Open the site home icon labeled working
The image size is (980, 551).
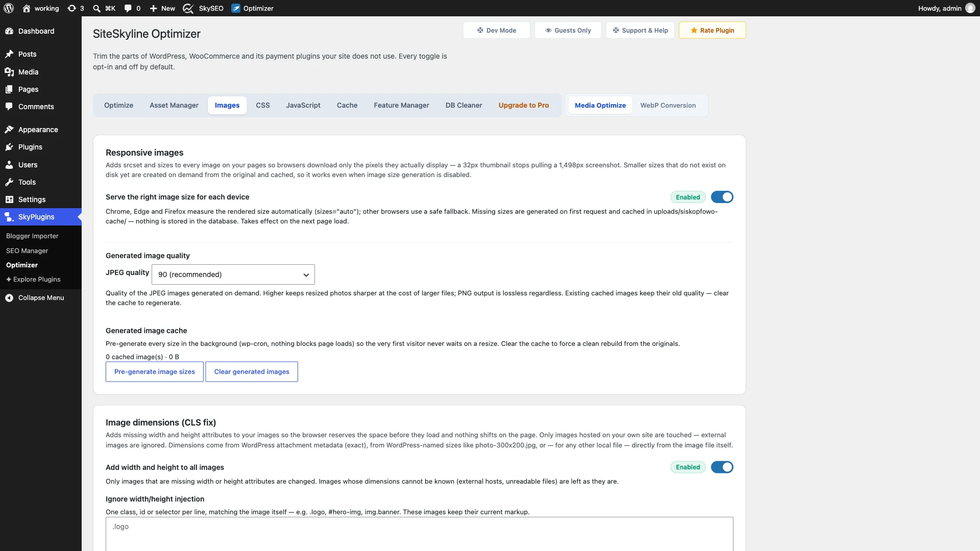point(27,8)
